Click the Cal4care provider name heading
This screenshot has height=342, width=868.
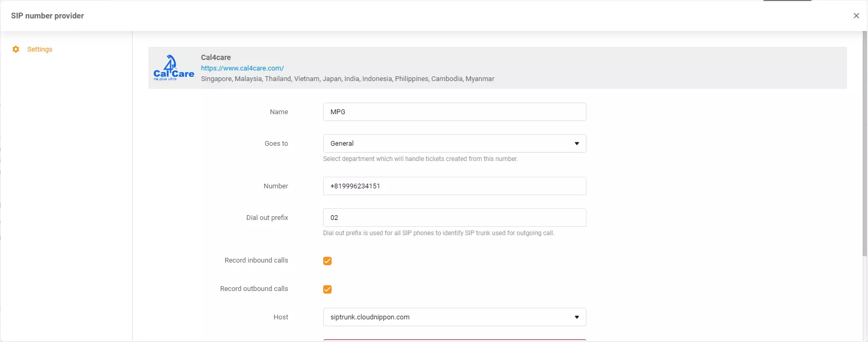(216, 57)
